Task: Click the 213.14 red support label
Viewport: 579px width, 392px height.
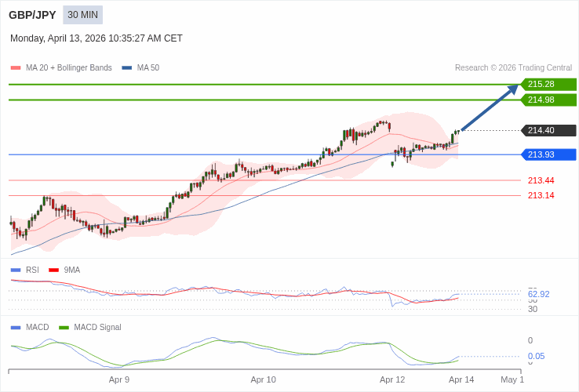Action: 541,195
